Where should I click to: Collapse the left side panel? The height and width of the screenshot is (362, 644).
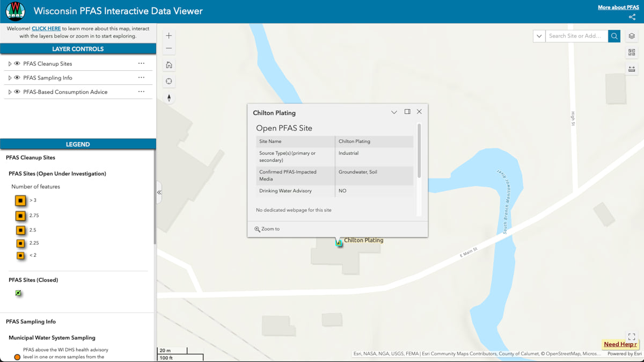click(159, 192)
